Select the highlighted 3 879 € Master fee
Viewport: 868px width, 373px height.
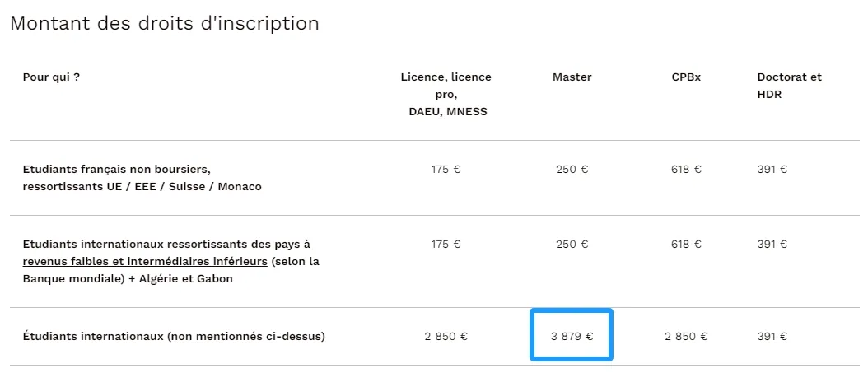(572, 336)
